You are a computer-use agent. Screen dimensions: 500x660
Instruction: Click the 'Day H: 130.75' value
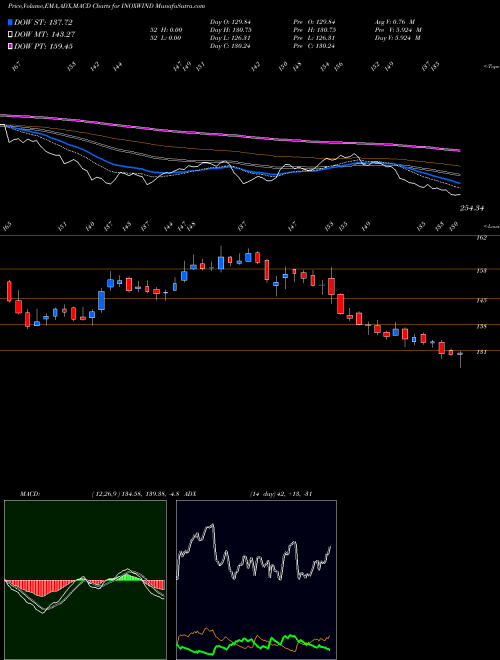pyautogui.click(x=231, y=30)
